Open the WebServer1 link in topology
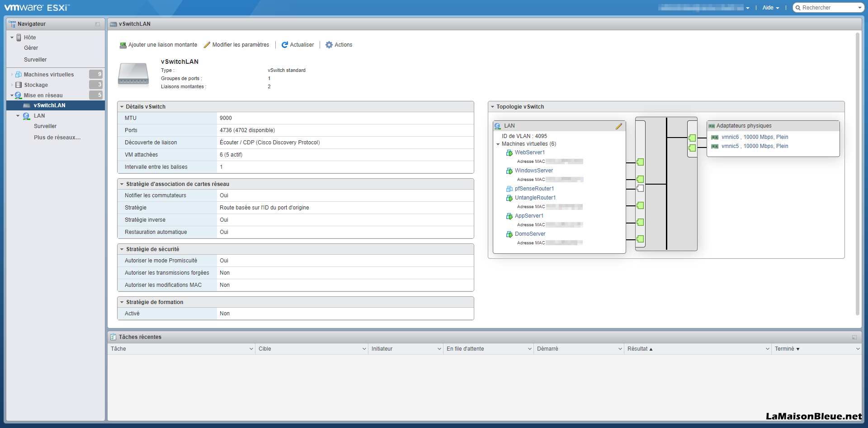 (530, 152)
